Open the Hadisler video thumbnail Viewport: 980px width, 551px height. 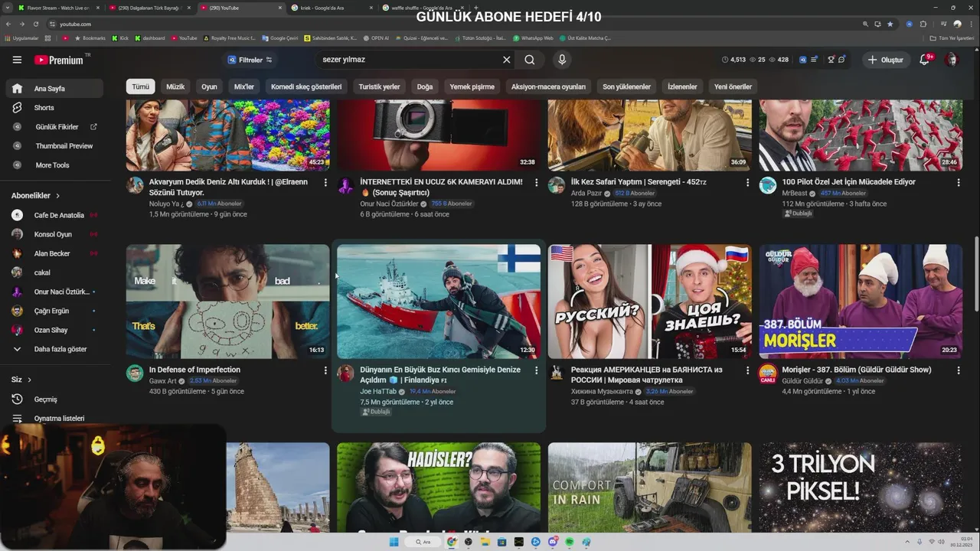439,487
